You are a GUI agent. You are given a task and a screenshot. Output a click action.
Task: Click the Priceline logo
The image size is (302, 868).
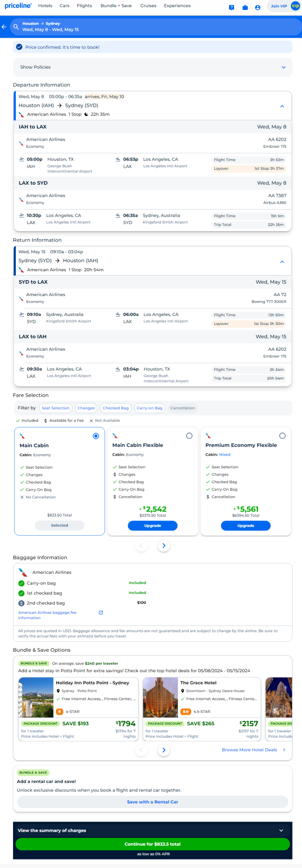coord(18,6)
